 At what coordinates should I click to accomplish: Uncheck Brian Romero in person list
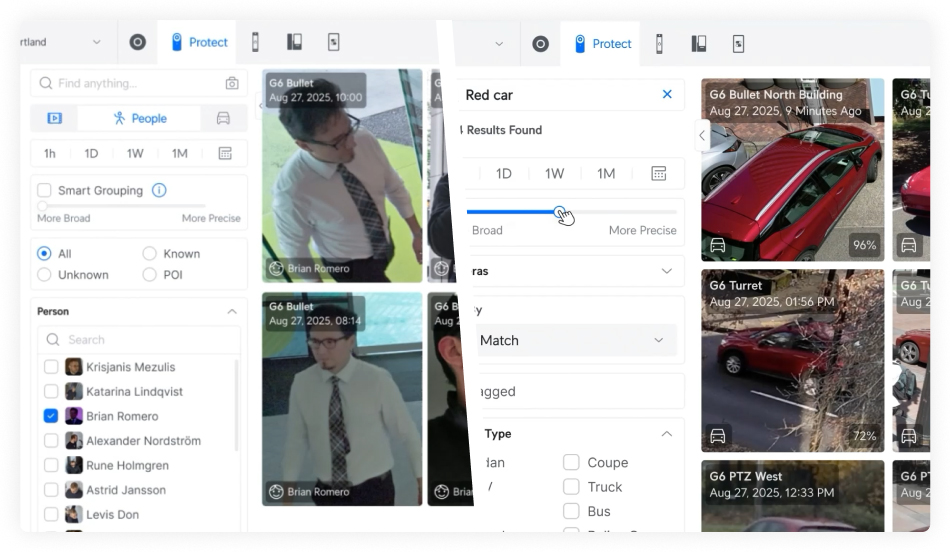[51, 416]
